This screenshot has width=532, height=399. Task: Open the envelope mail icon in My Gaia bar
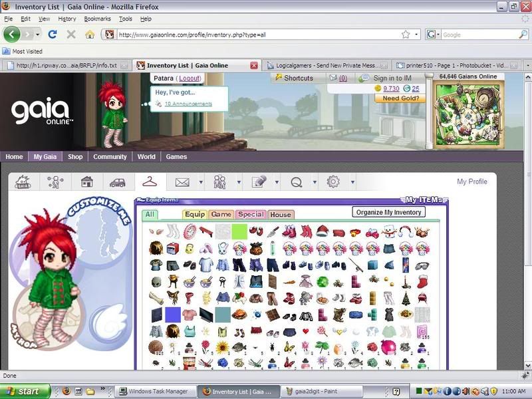[x=182, y=182]
